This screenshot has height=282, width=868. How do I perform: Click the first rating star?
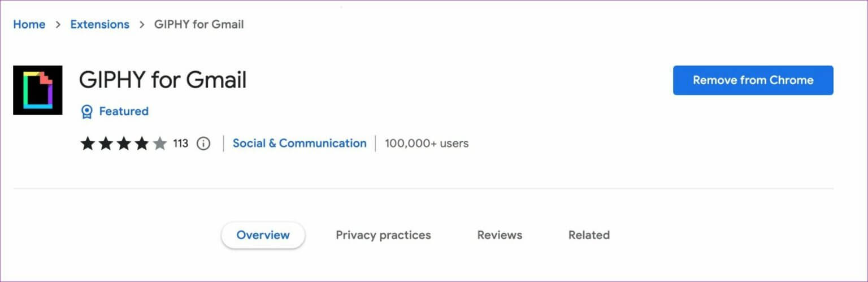tap(87, 144)
